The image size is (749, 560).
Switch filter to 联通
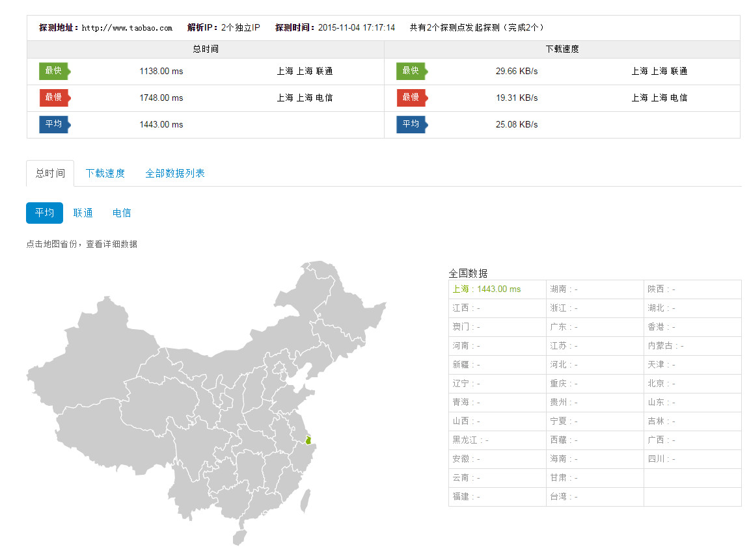[83, 213]
